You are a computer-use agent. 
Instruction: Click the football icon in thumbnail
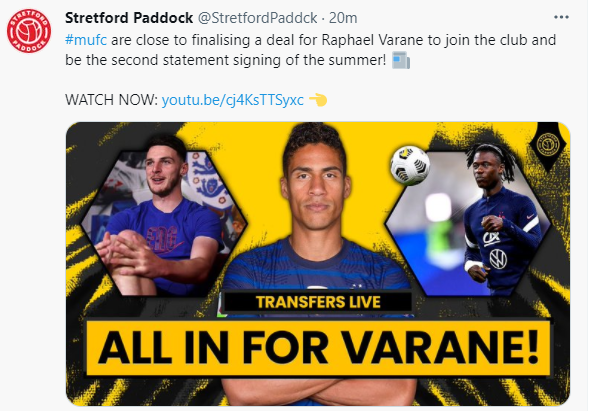click(410, 166)
